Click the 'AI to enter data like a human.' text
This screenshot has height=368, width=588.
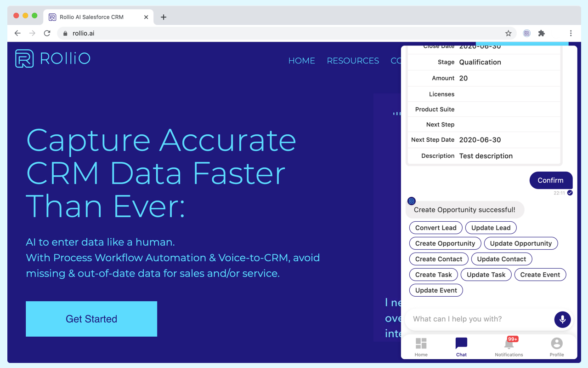tap(100, 242)
